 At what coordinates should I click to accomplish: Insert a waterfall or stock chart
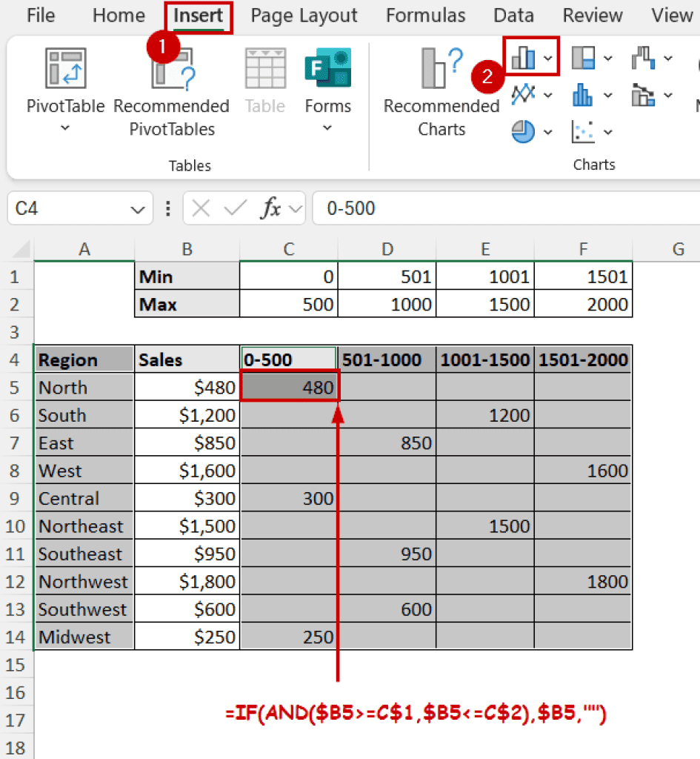[x=643, y=57]
